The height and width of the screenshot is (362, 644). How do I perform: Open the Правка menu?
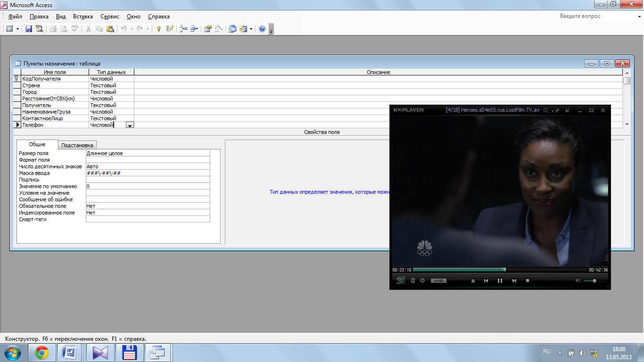click(39, 16)
